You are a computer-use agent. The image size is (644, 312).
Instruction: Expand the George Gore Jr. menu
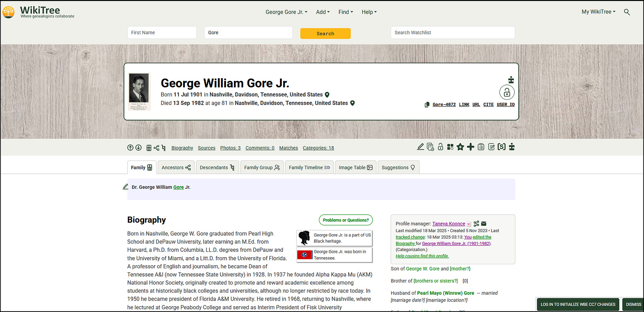tap(286, 12)
